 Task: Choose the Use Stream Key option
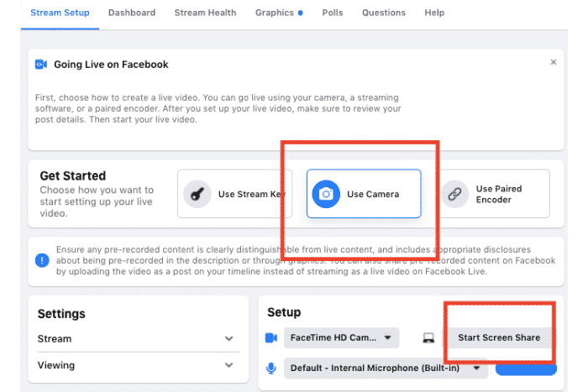coord(235,194)
